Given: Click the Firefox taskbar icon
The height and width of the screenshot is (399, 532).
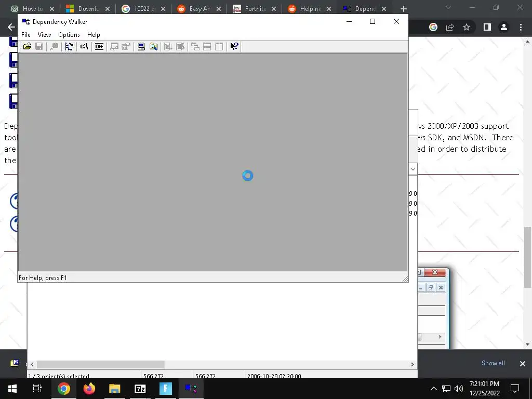Looking at the screenshot, I should click(x=89, y=389).
